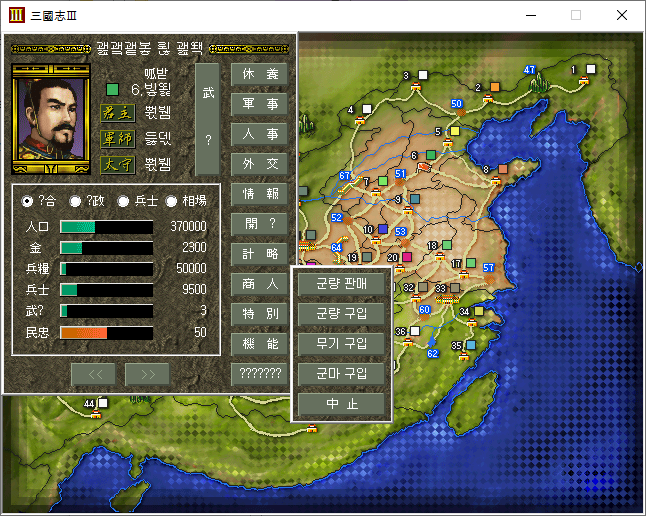646x516 pixels.
Task: Click the 軍師 label badge
Action: [x=118, y=139]
